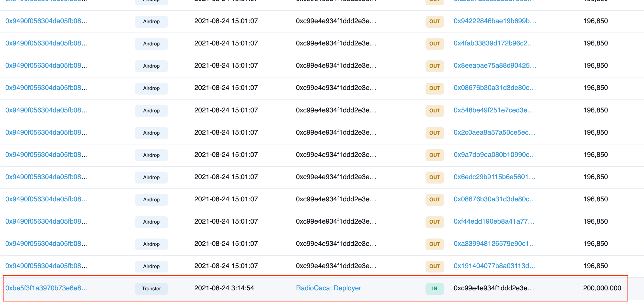Open recipient address 0x8eeabae75a88d90425…
The image size is (644, 305).
(x=494, y=65)
